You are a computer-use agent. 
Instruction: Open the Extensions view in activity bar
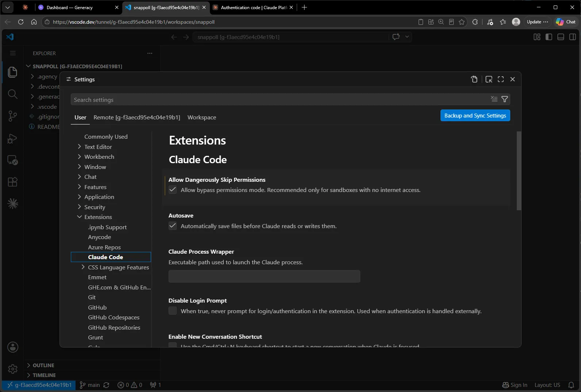tap(13, 182)
